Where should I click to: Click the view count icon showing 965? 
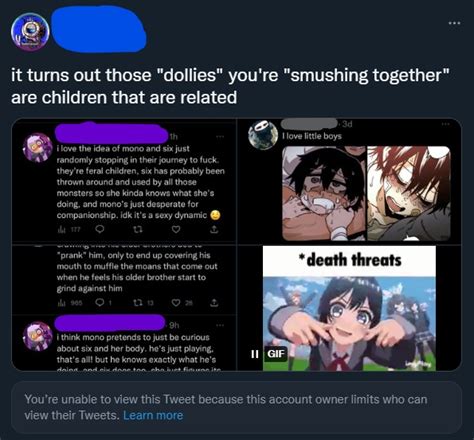[x=62, y=303]
